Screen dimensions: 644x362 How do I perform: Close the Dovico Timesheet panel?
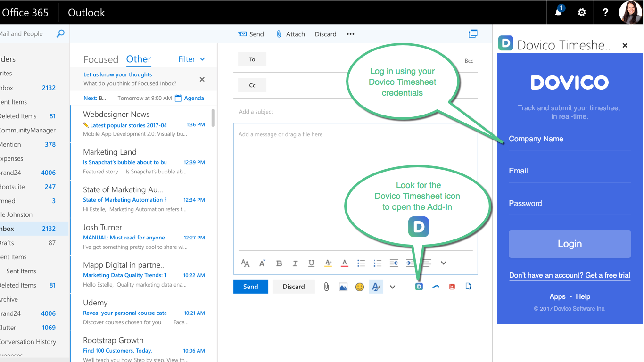625,46
